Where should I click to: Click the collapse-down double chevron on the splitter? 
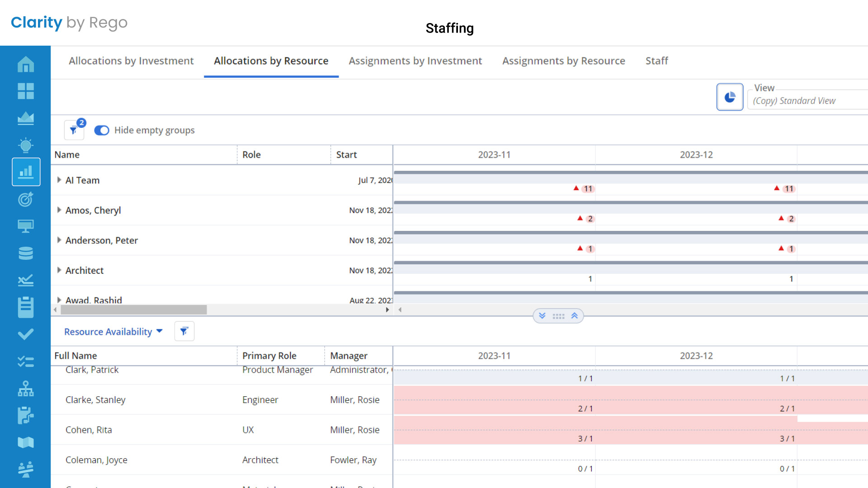(x=542, y=316)
